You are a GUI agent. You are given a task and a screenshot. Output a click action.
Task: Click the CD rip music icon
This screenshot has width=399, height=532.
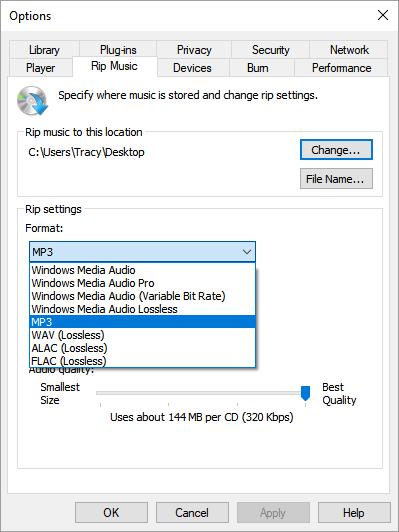coord(33,101)
